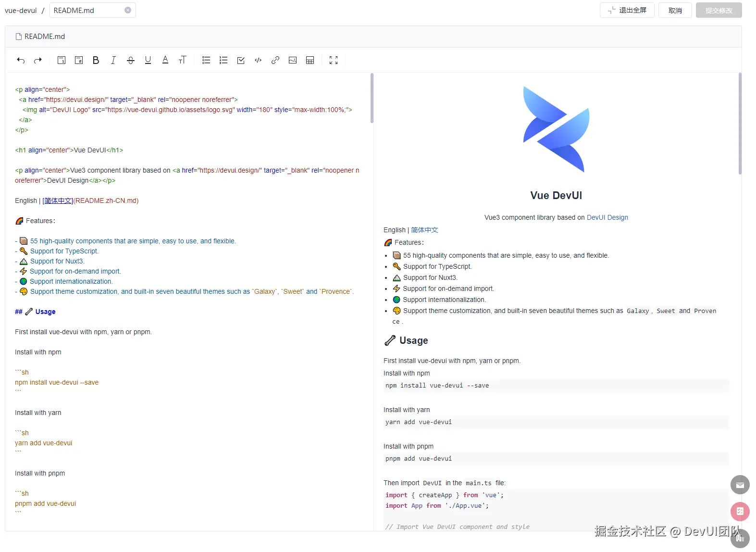Click 'pnpm add vue-devui' preview code block
This screenshot has width=756, height=552.
tap(556, 459)
